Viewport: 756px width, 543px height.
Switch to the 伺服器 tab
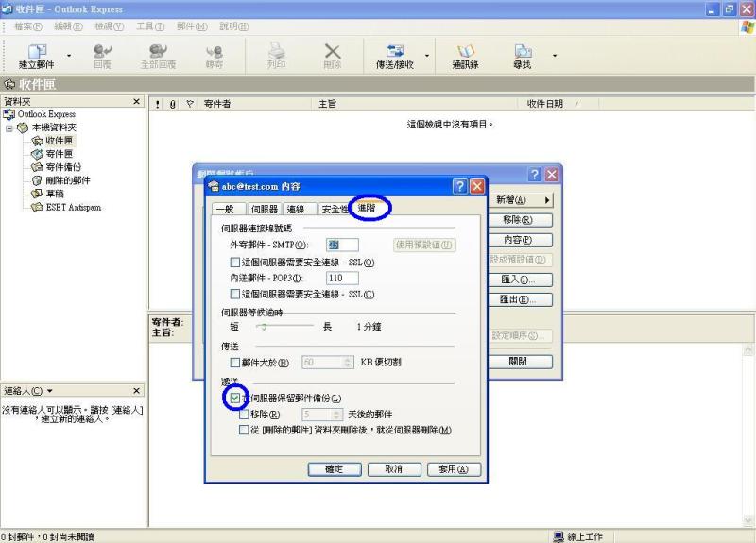click(x=265, y=209)
